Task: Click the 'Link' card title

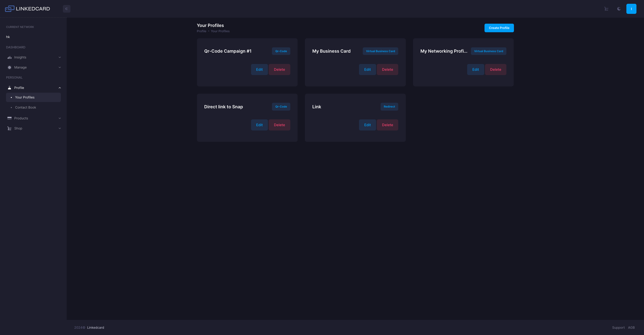Action: [x=316, y=107]
